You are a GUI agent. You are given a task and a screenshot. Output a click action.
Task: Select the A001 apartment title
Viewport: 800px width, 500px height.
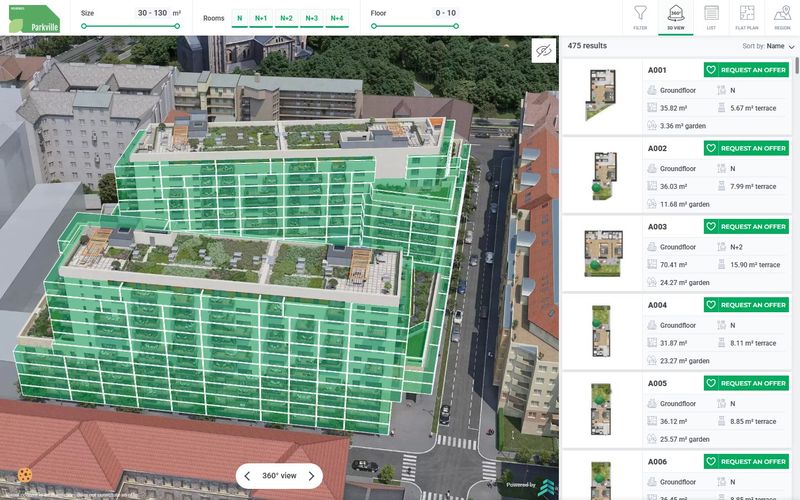pyautogui.click(x=657, y=70)
